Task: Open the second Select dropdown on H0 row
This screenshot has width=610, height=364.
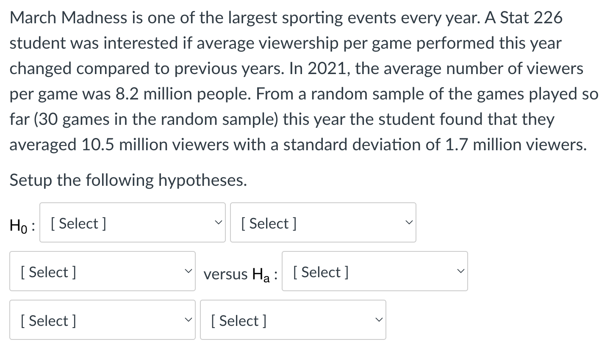Action: coord(323,223)
